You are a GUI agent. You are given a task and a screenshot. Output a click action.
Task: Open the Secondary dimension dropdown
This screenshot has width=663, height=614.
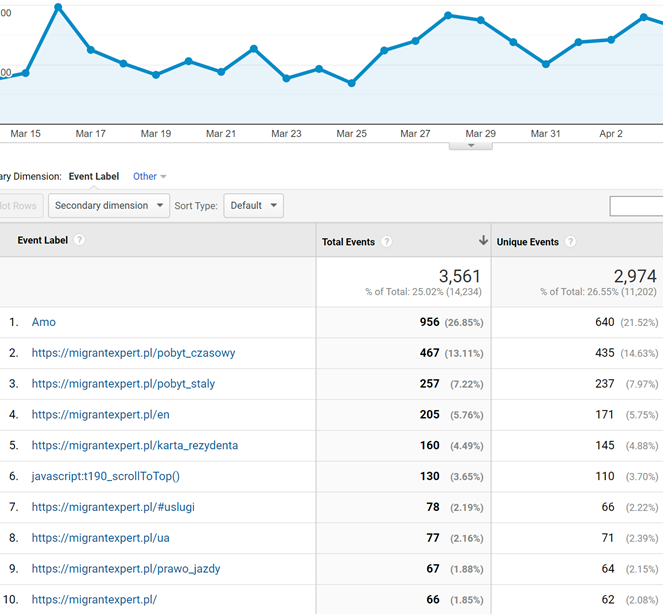(x=109, y=206)
